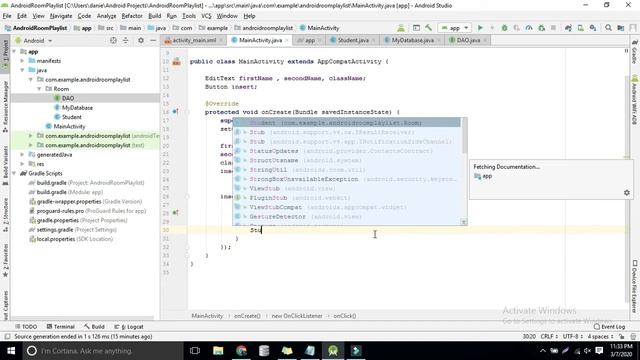Open the CPU profiler gauge icon

coord(529,28)
